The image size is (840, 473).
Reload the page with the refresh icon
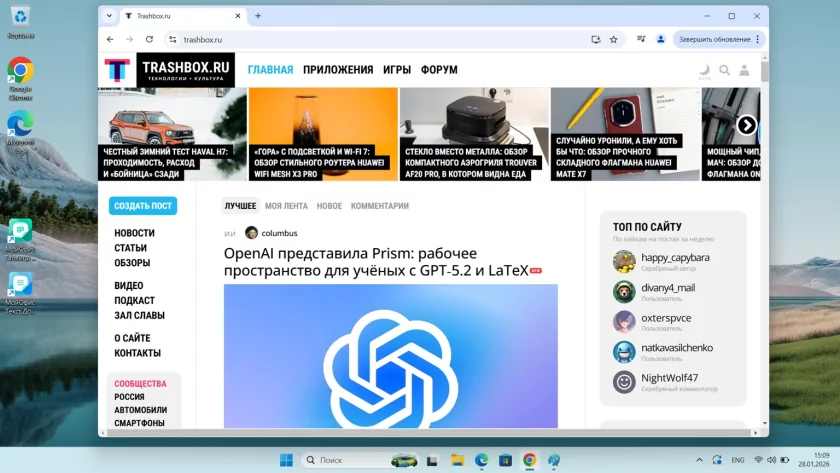pyautogui.click(x=149, y=39)
